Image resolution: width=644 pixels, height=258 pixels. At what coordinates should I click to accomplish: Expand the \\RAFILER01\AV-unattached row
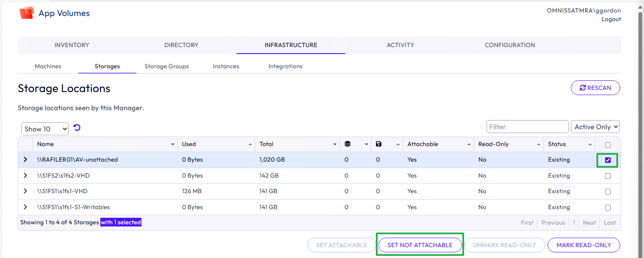[x=26, y=159]
